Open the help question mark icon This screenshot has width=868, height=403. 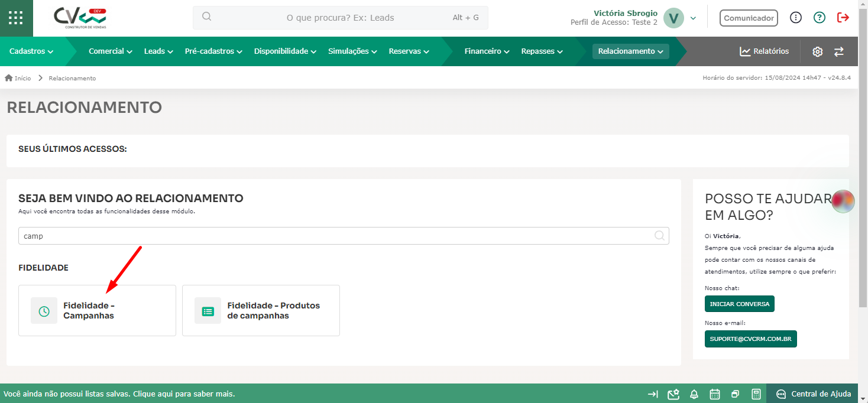click(x=819, y=18)
